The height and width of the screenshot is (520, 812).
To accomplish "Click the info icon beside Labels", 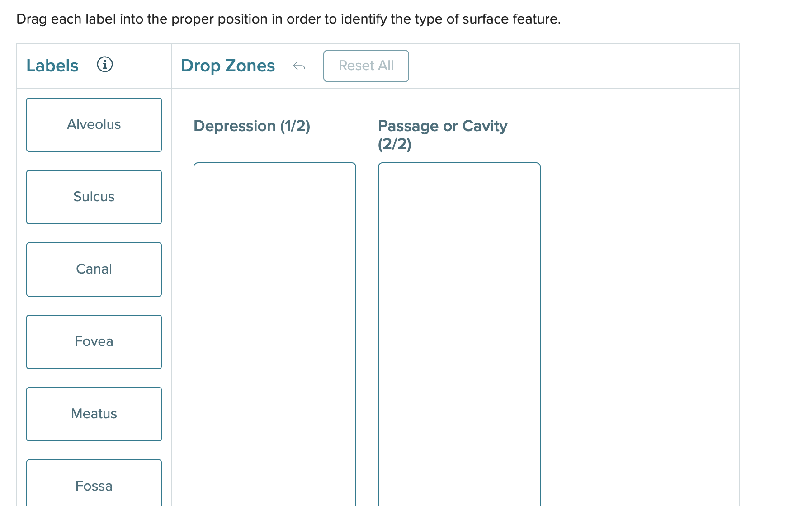I will click(105, 65).
